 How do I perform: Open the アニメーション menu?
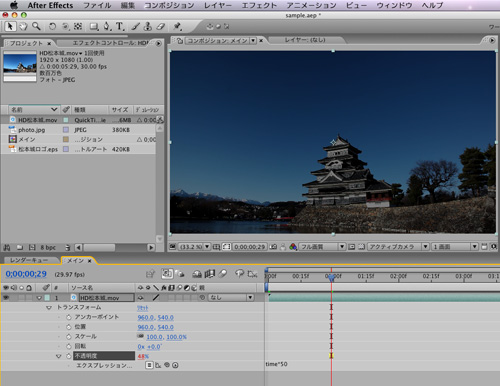[311, 5]
